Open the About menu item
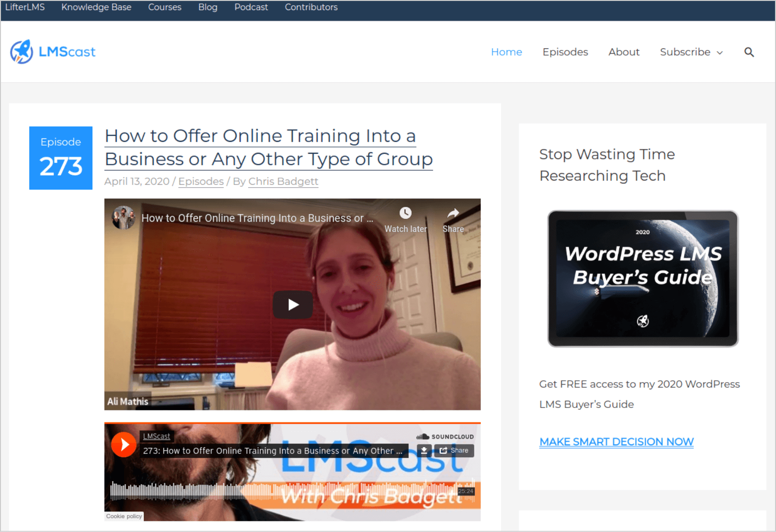 pyautogui.click(x=624, y=52)
